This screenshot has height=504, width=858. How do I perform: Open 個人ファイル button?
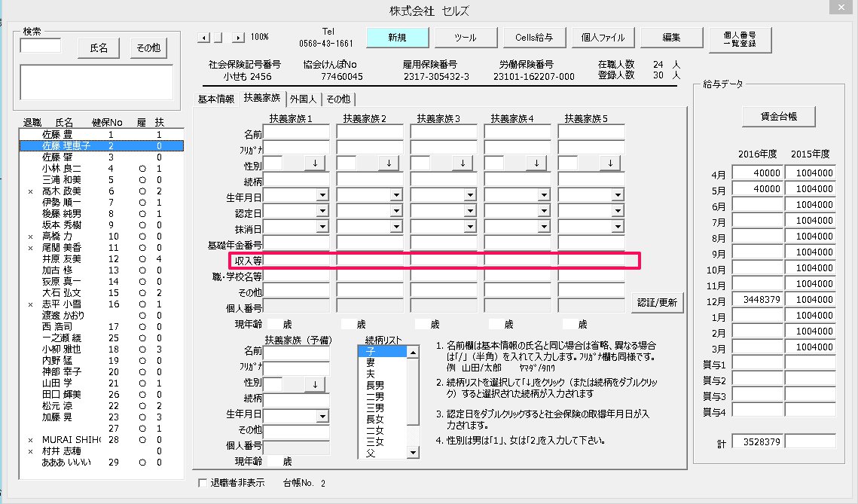click(x=603, y=37)
